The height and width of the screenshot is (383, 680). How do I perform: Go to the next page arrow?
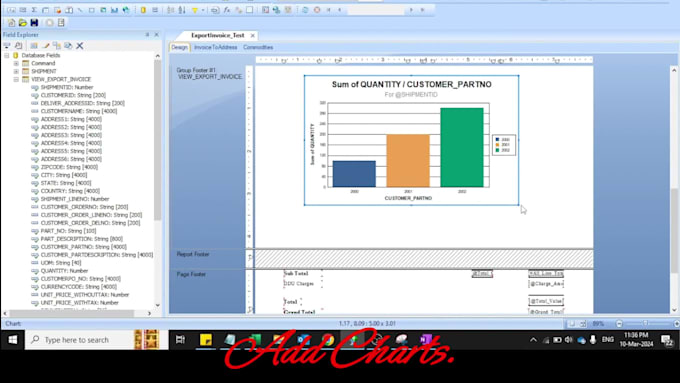click(411, 10)
